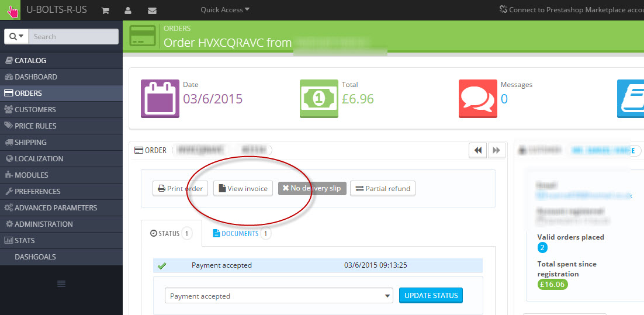Click the credit card icon in Orders header
The height and width of the screenshot is (315, 644).
click(x=143, y=36)
